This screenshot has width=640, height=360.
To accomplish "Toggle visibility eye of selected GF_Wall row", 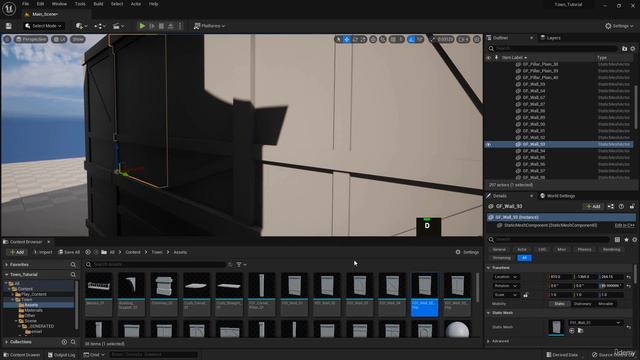I will [489, 144].
